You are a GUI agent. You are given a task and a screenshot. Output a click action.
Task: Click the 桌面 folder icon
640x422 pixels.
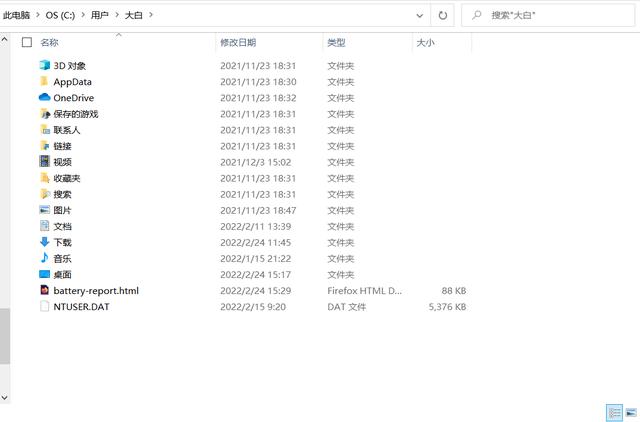(44, 274)
